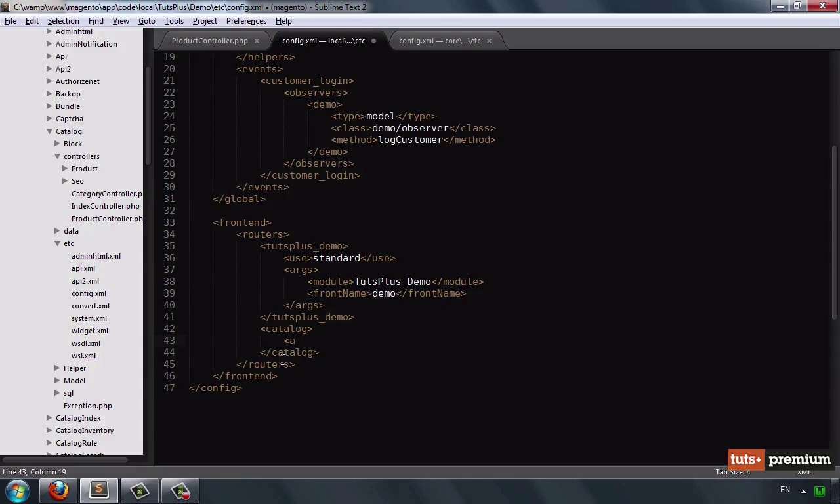Screen dimensions: 840x504
Task: Switch to config.xml core etc tab
Action: click(x=440, y=41)
